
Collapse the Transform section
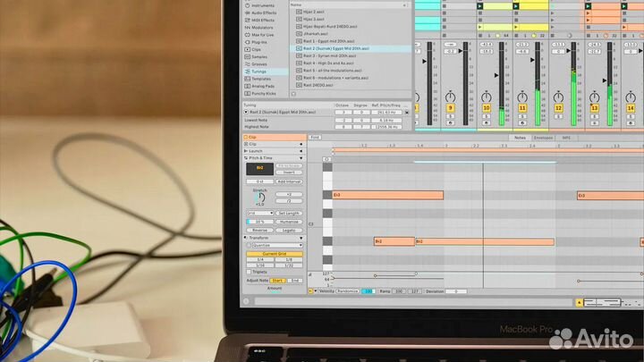point(301,238)
